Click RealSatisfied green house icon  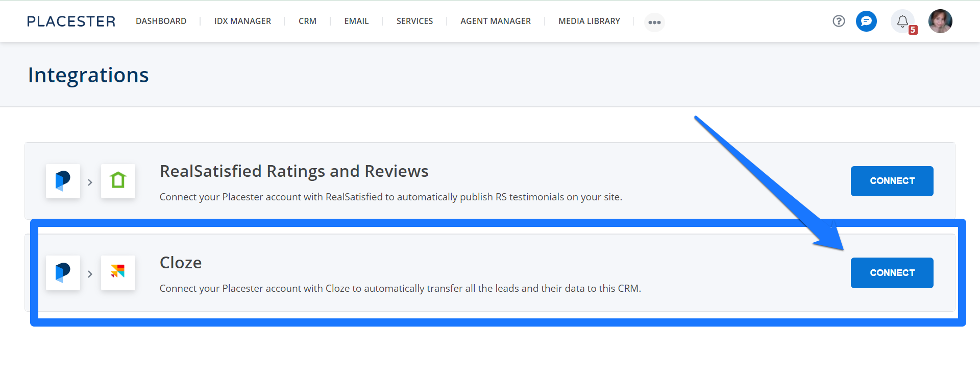pyautogui.click(x=118, y=181)
